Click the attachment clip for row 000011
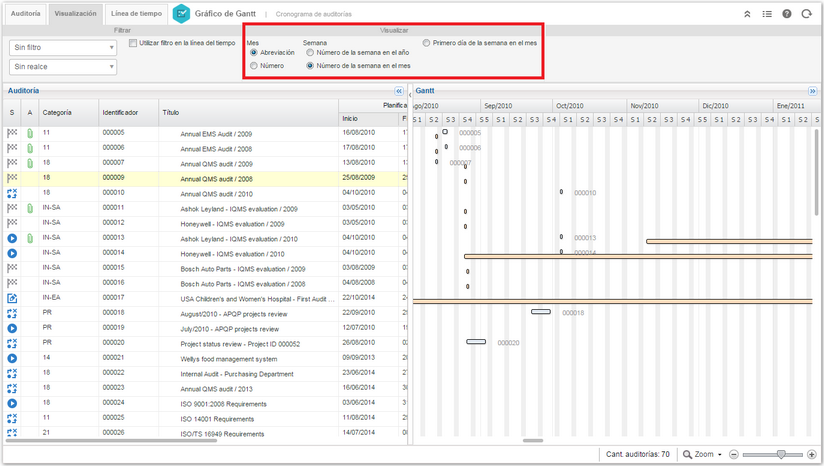 point(30,209)
